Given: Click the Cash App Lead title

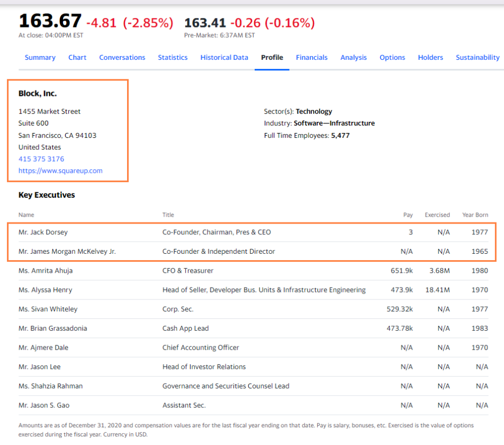Looking at the screenshot, I should [185, 328].
